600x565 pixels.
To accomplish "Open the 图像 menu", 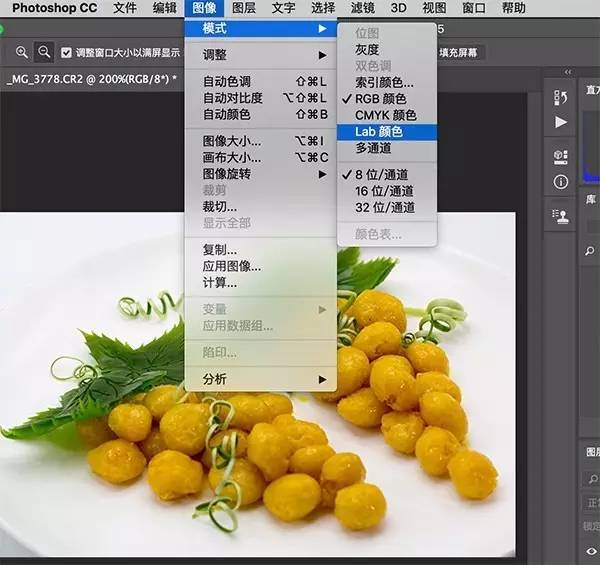I will coord(204,8).
